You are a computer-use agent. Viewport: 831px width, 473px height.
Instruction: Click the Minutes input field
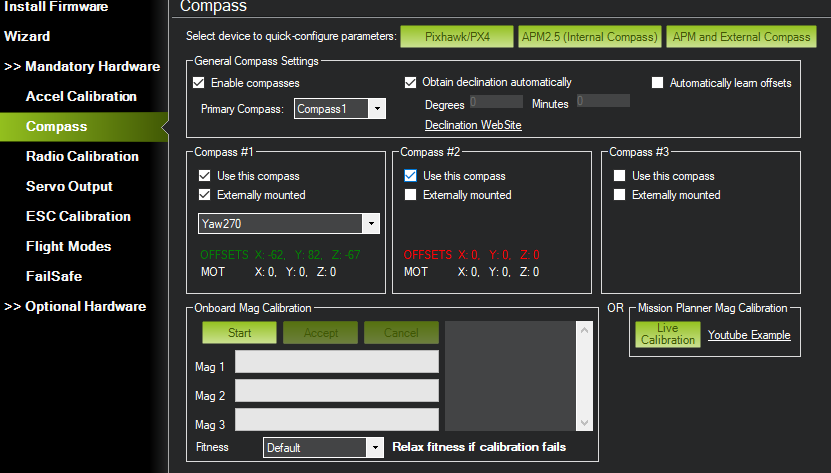pos(603,101)
